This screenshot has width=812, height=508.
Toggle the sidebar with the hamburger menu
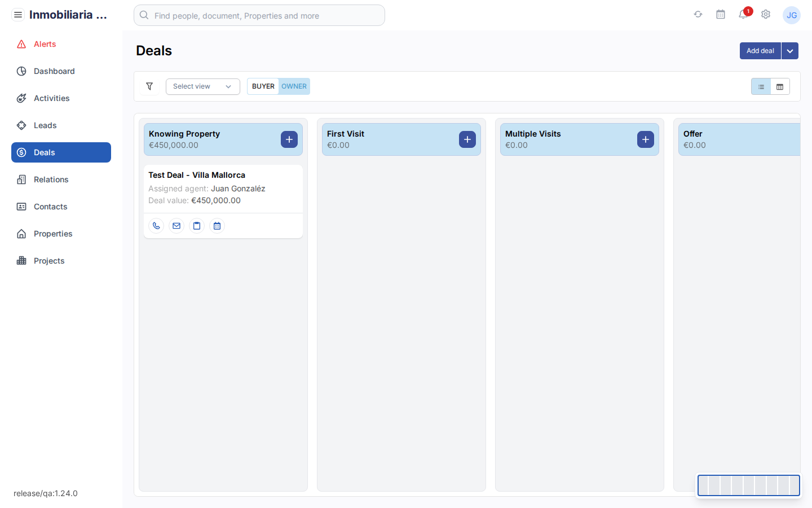click(x=18, y=14)
